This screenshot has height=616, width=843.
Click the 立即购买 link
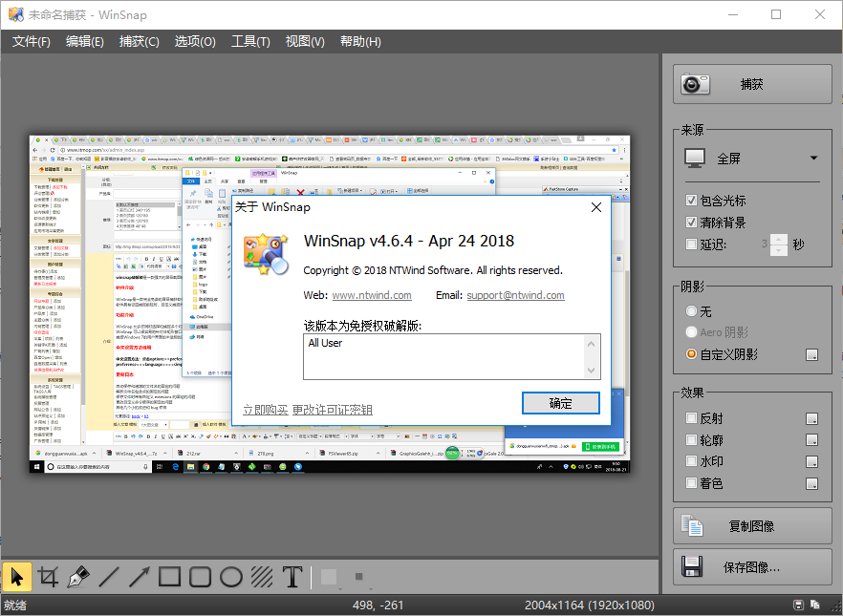(x=266, y=410)
